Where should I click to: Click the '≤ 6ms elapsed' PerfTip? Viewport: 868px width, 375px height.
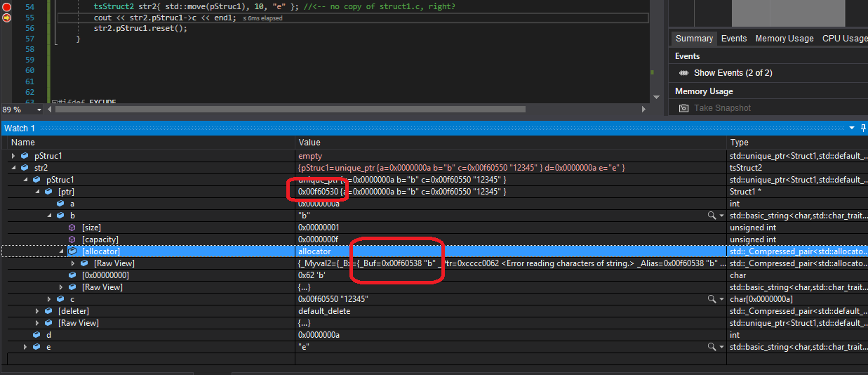[x=262, y=18]
